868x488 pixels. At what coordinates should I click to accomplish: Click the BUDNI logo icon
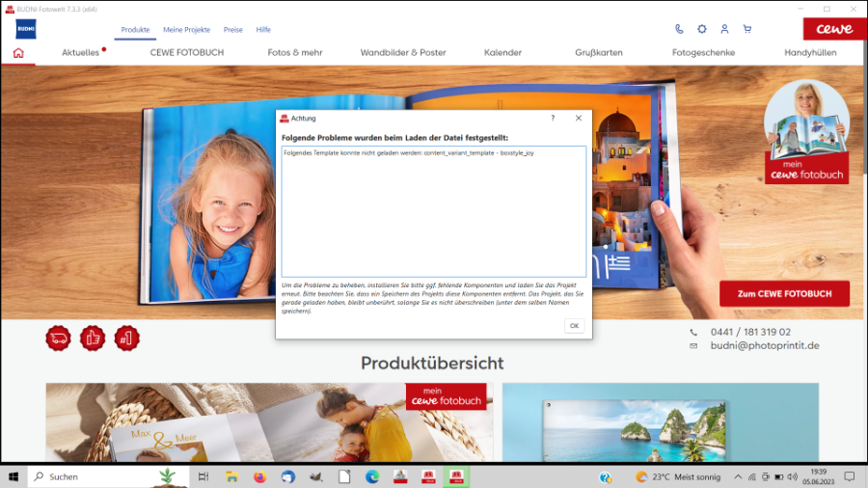26,29
